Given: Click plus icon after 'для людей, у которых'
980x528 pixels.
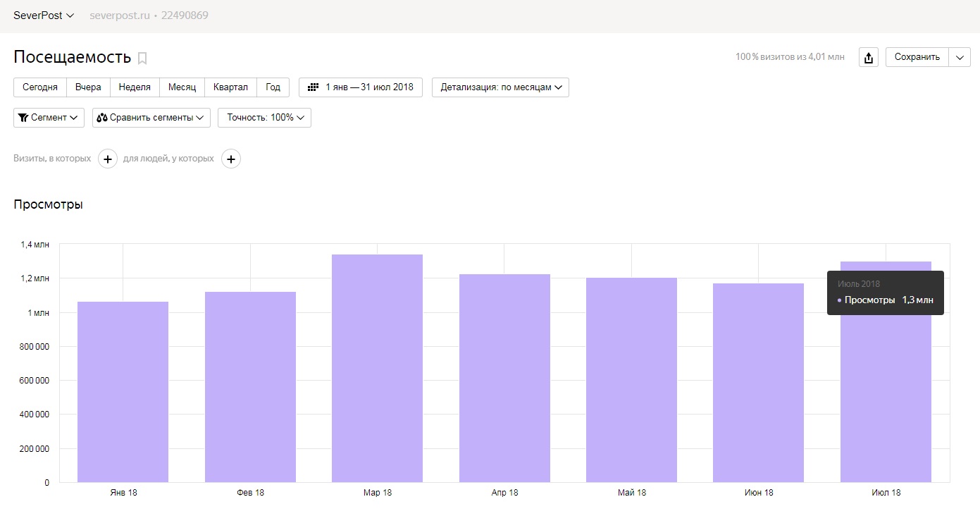Looking at the screenshot, I should (231, 159).
